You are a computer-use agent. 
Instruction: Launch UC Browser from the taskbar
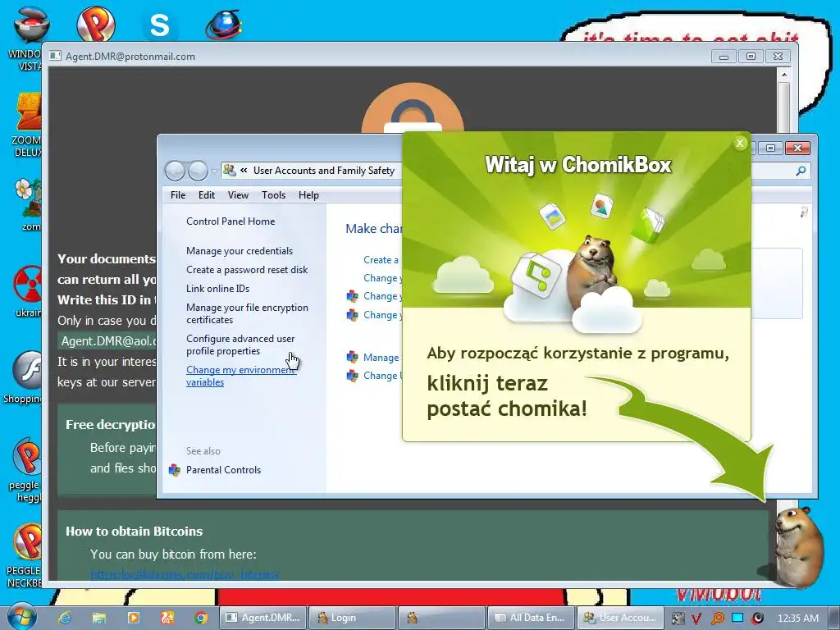coord(167,618)
